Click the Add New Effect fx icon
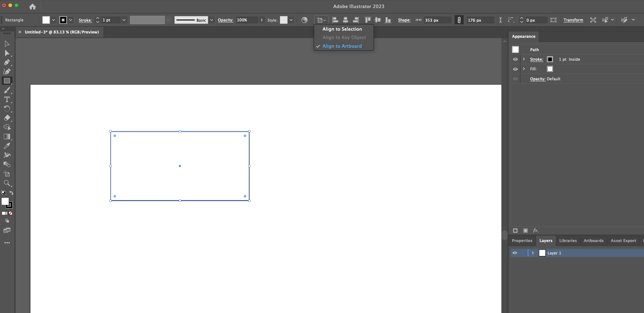644x313 pixels. [536, 231]
